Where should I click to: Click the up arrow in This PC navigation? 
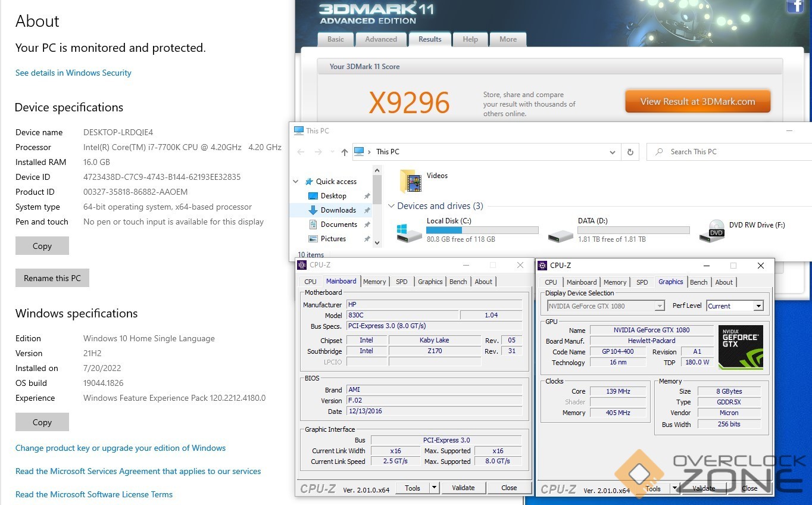tap(344, 152)
